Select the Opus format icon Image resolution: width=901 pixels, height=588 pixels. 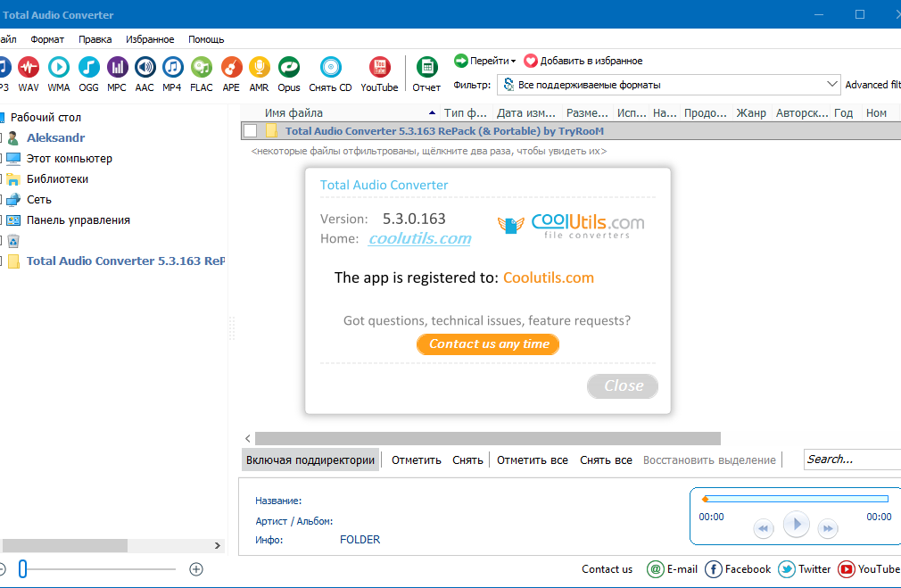click(288, 67)
